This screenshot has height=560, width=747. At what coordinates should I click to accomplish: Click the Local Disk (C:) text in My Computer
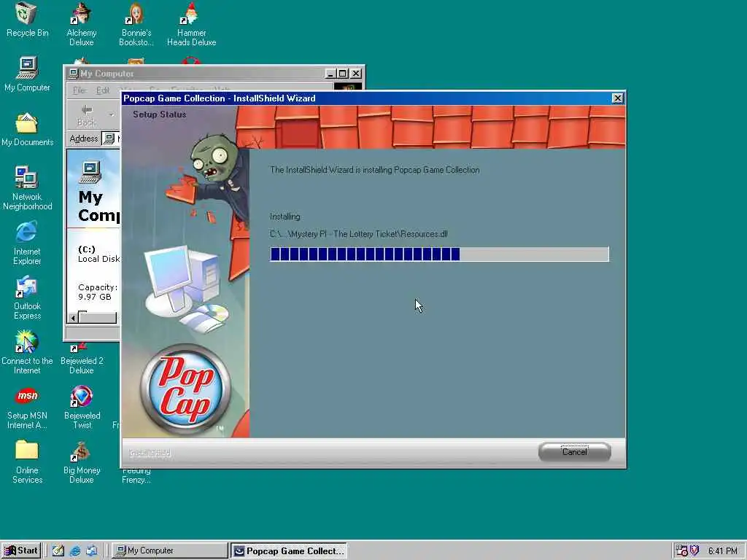pyautogui.click(x=98, y=254)
